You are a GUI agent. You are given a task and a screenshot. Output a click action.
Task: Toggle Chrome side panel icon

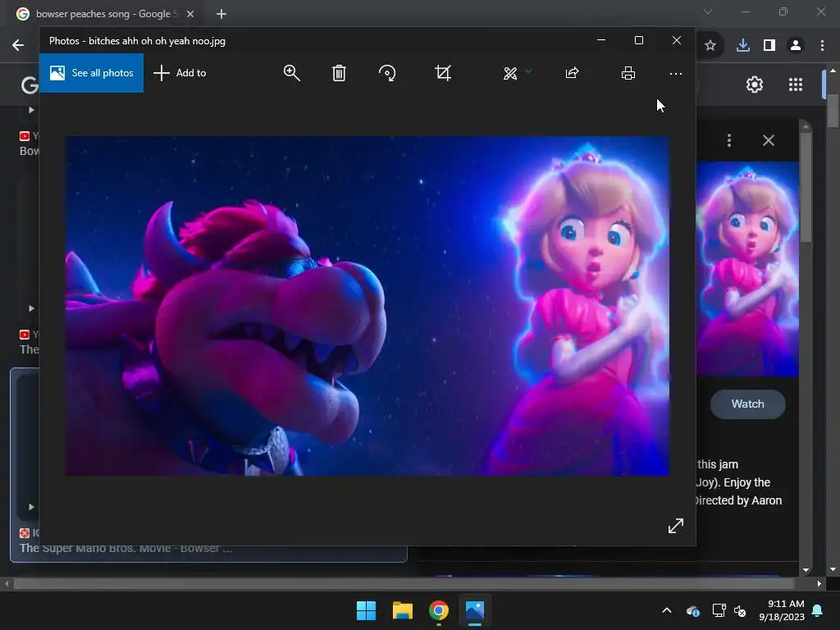[x=769, y=46]
